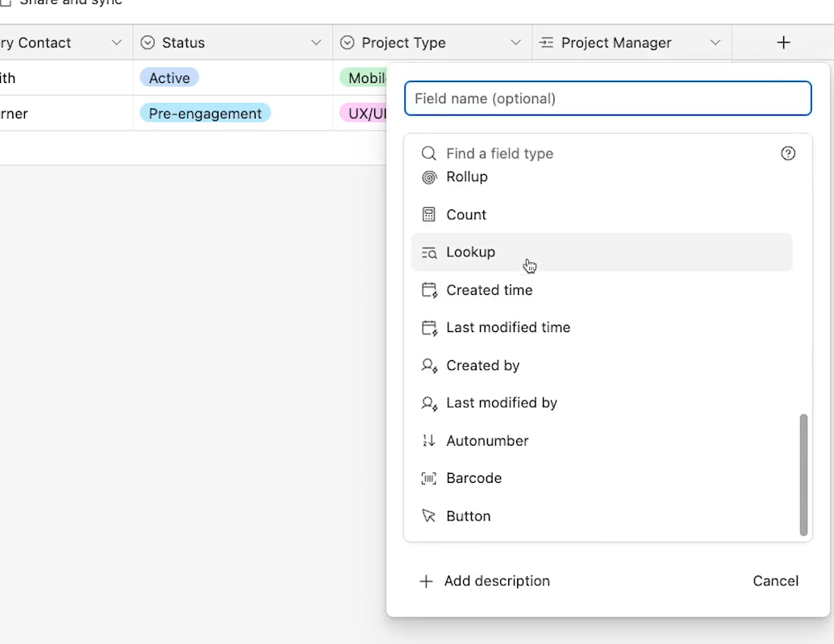Select Lookup field type
Image resolution: width=834 pixels, height=644 pixels.
[x=471, y=252]
